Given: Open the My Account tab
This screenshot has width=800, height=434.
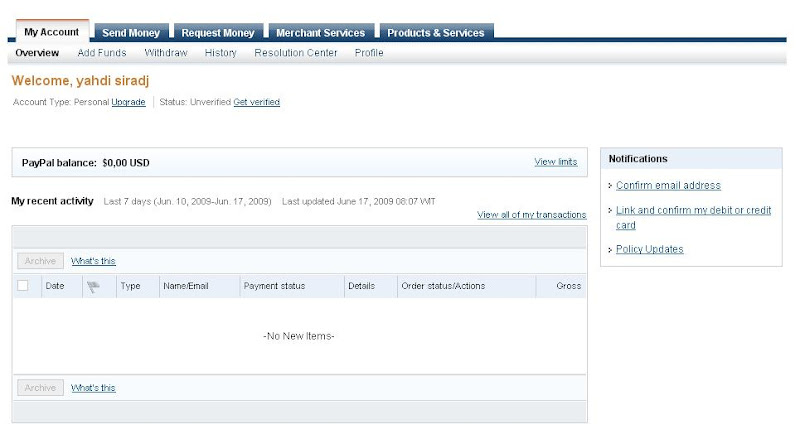Looking at the screenshot, I should [52, 32].
